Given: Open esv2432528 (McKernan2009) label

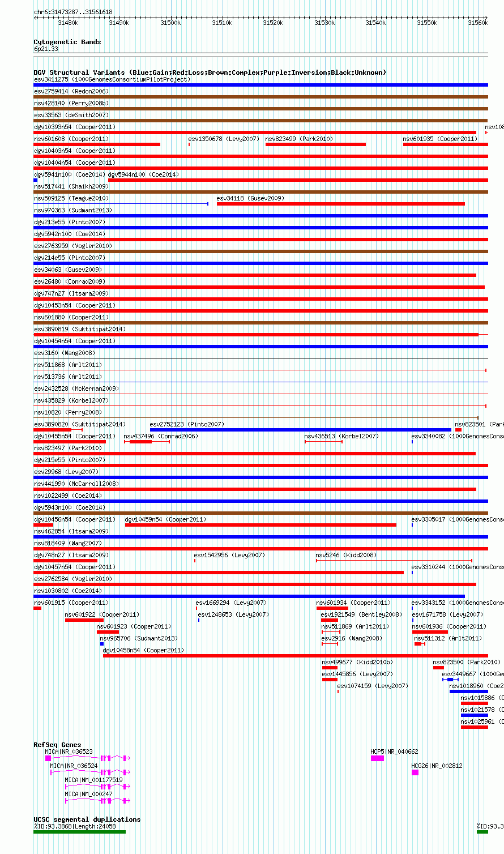Looking at the screenshot, I should point(76,388).
